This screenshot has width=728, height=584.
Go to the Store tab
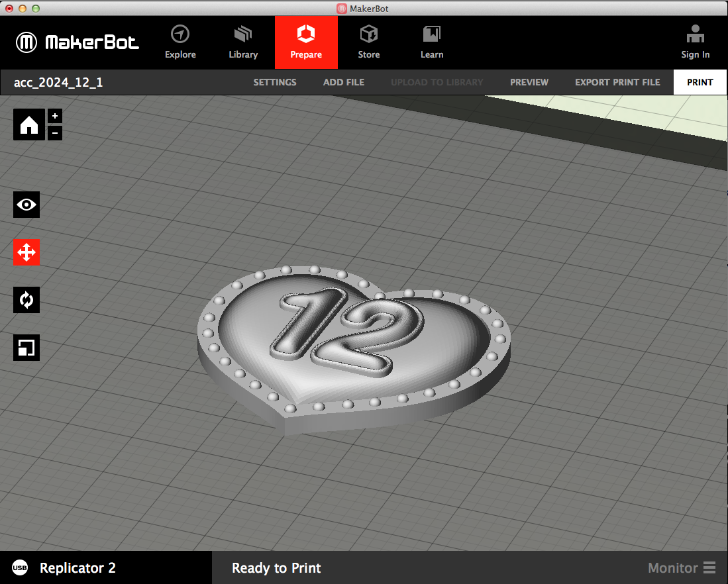tap(369, 42)
